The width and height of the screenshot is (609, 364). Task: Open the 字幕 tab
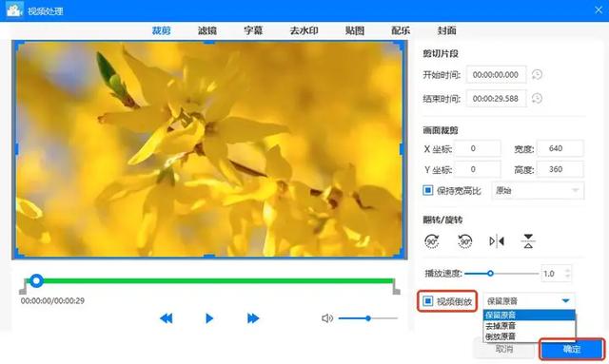point(253,30)
